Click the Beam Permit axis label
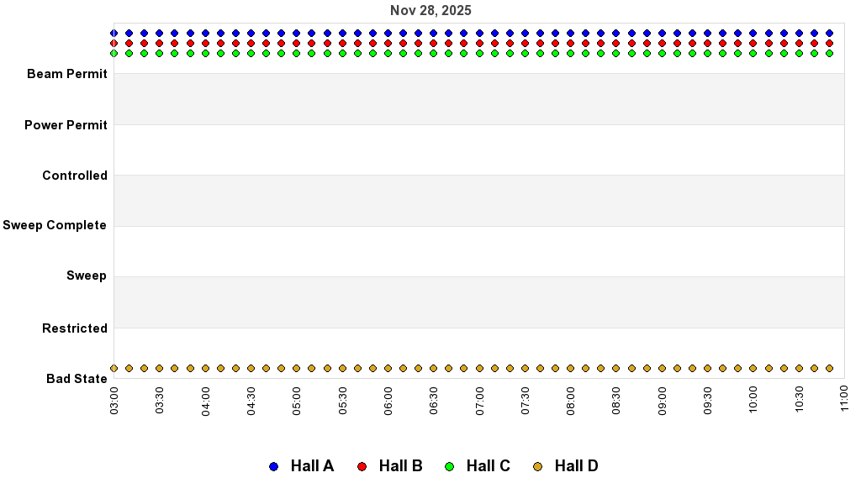Image resolution: width=861 pixels, height=504 pixels. (67, 74)
